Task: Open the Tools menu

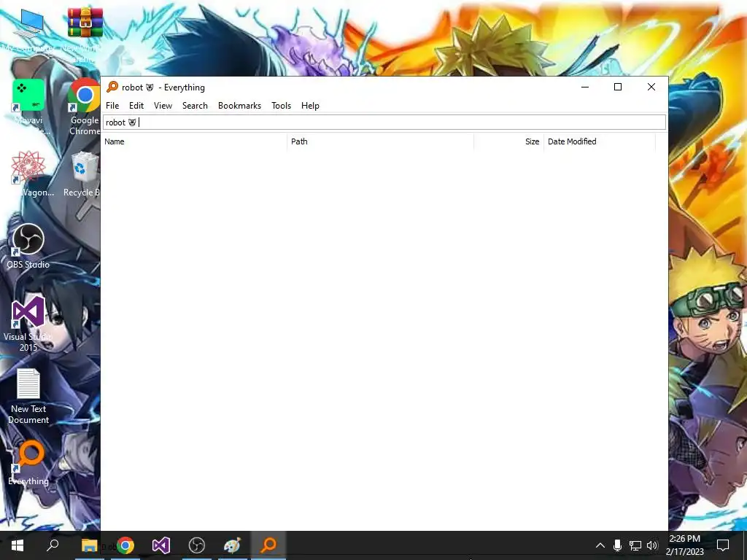Action: tap(281, 106)
